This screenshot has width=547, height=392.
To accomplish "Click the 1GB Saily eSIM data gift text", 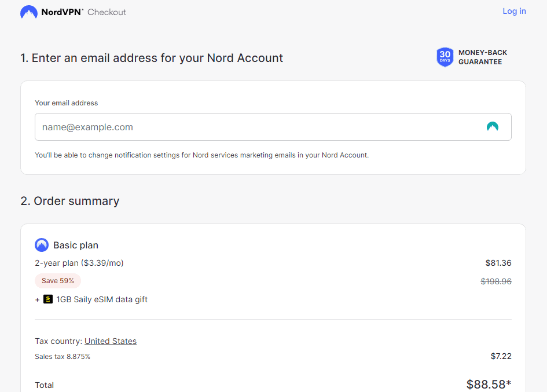I will (x=102, y=299).
